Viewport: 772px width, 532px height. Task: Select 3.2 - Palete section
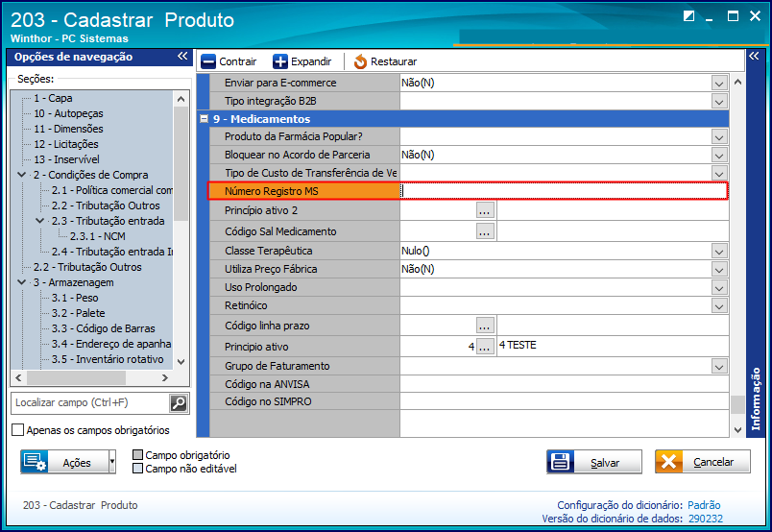[79, 313]
